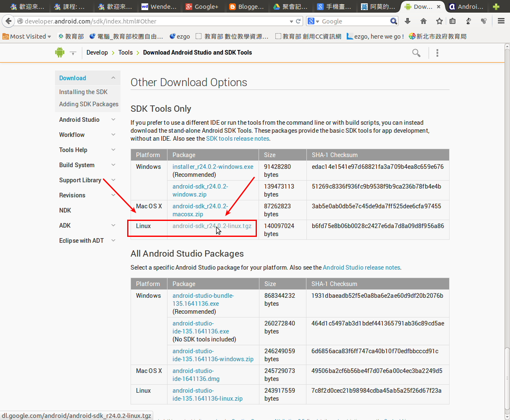Open the Android Studio release notes link
The height and width of the screenshot is (420, 510).
[361, 268]
